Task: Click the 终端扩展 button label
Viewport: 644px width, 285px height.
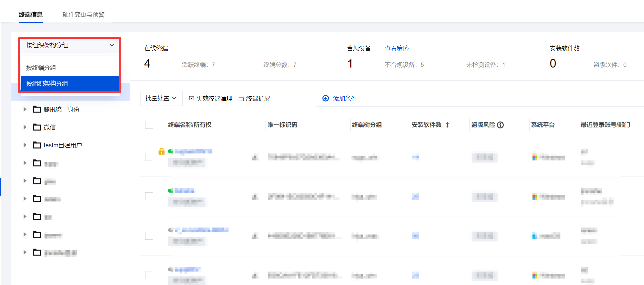Action: click(x=258, y=99)
